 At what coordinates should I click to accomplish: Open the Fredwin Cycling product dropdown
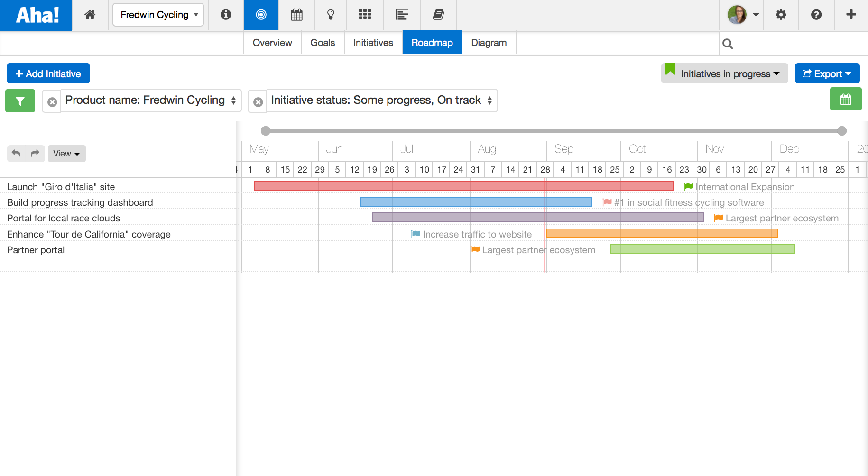(x=158, y=15)
